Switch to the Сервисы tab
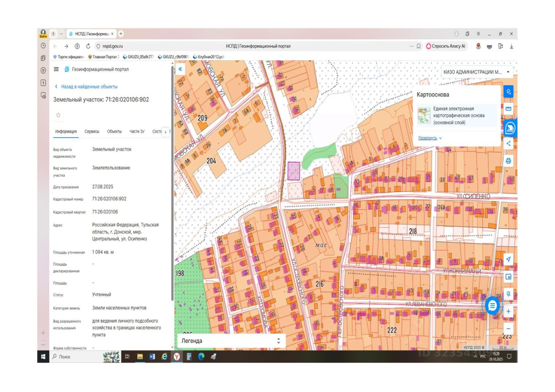Image resolution: width=555 pixels, height=392 pixels. (91, 132)
